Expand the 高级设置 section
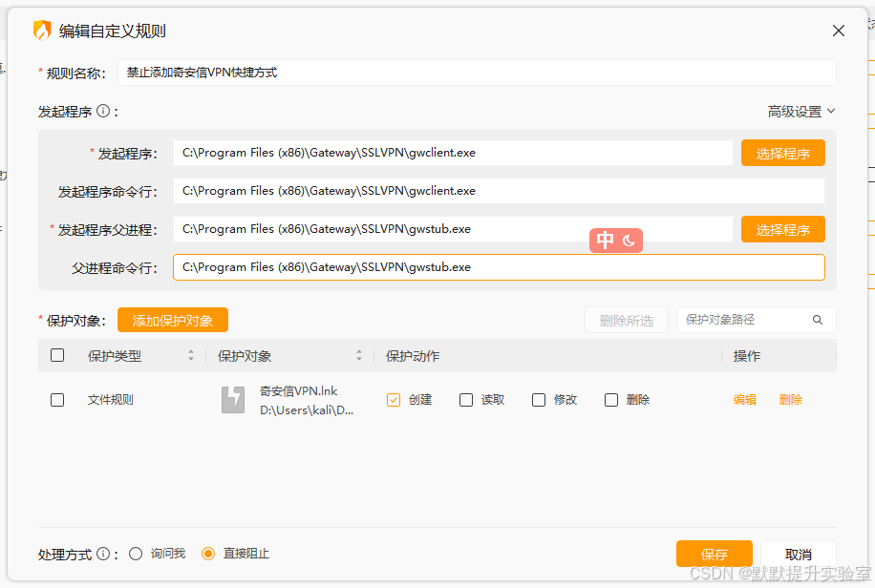Screen dimensions: 875x588 [801, 112]
